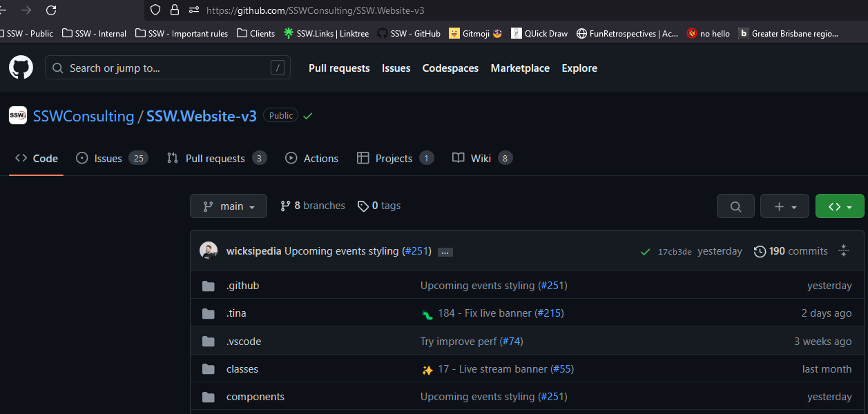Click wicksipedia's avatar thumbnail
The width and height of the screenshot is (868, 414).
[209, 251]
